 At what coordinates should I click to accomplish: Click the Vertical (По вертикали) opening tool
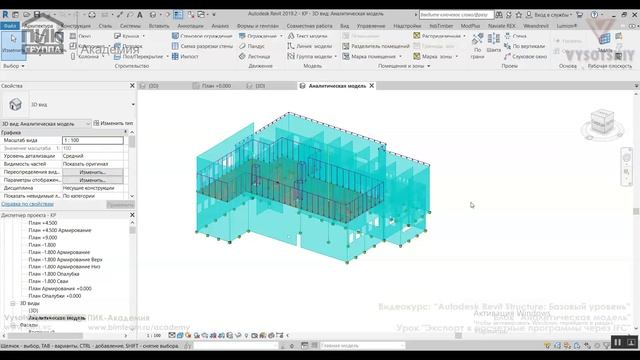(524, 46)
